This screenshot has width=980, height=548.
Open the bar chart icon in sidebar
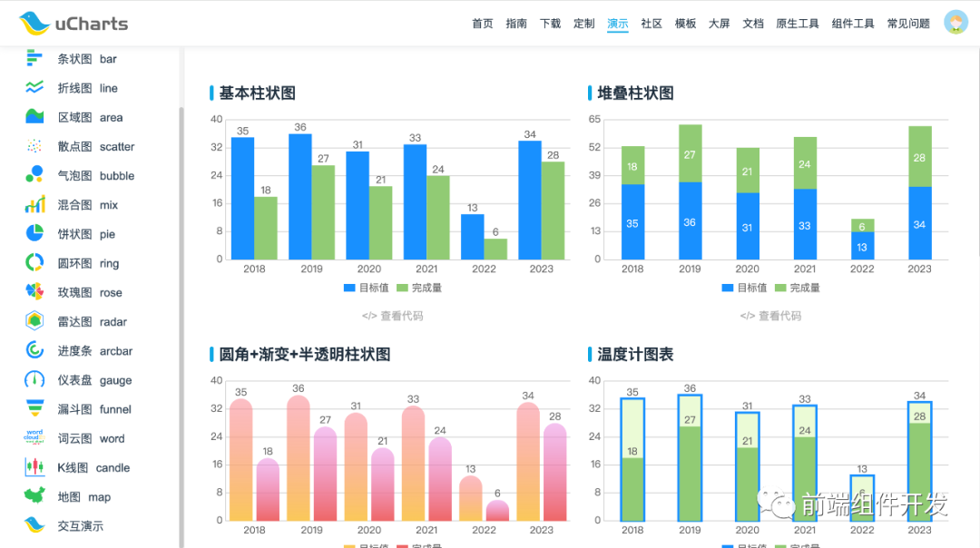tap(34, 59)
